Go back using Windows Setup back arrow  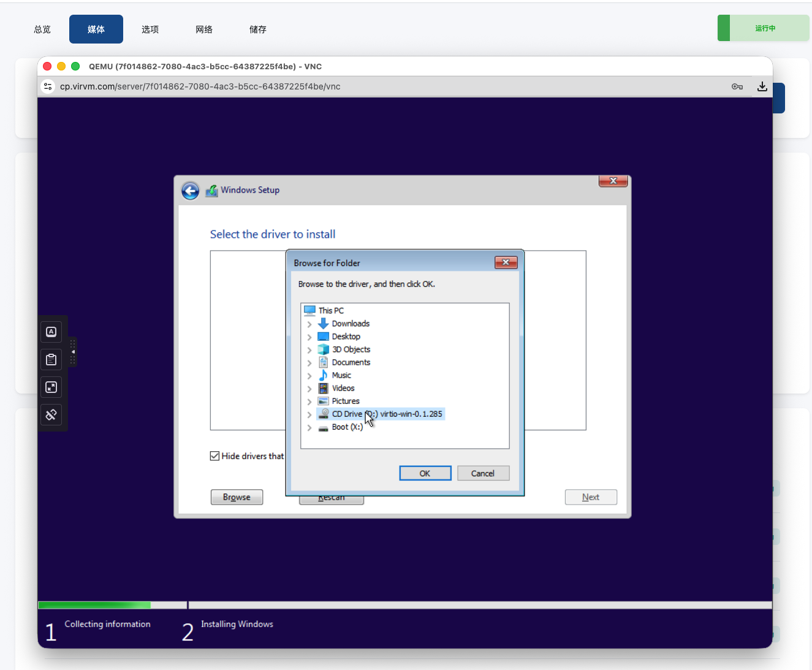[191, 191]
